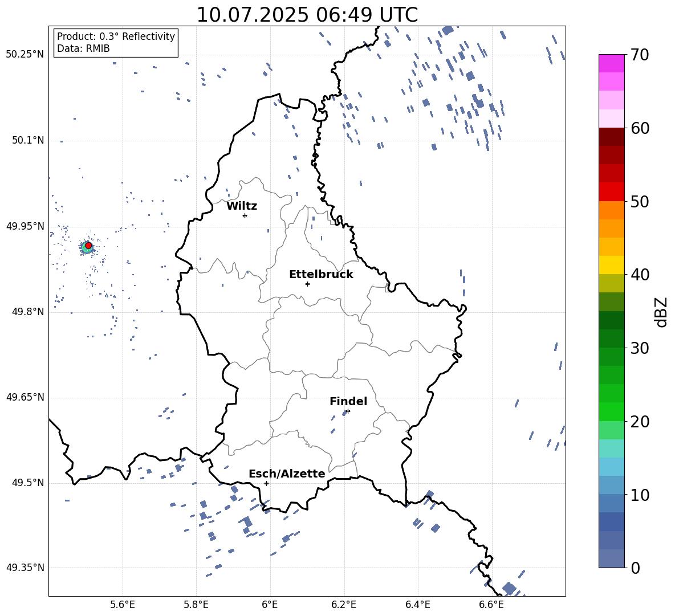Click the Esch/Alzette city label

287,474
